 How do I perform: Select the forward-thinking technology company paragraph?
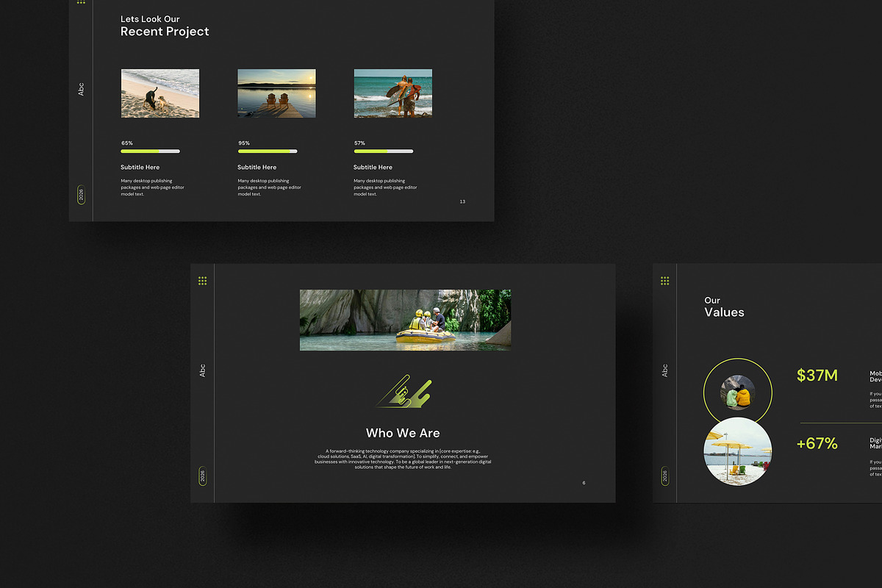403,459
